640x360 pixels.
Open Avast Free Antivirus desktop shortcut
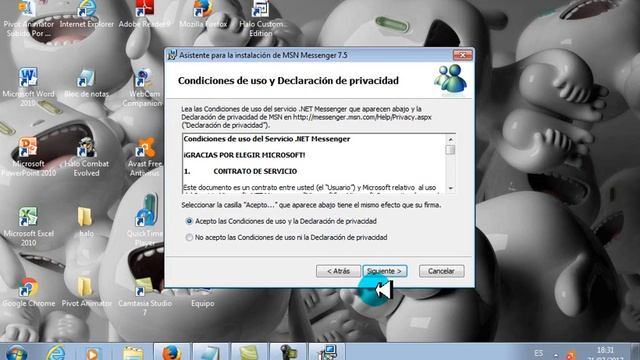pyautogui.click(x=144, y=157)
